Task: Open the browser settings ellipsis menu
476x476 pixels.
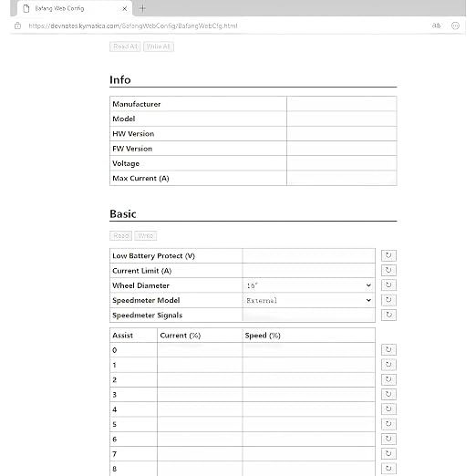Action: coord(455,26)
